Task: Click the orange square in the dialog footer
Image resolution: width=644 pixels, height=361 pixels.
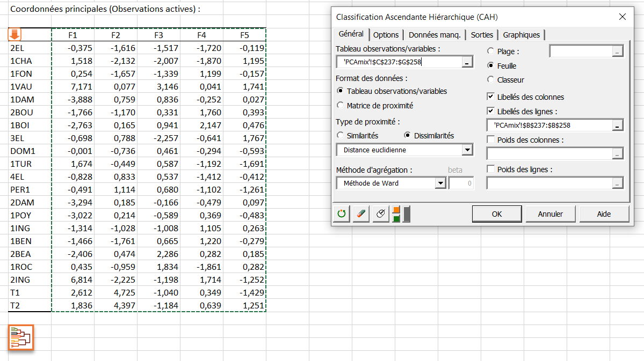Action: 396,210
